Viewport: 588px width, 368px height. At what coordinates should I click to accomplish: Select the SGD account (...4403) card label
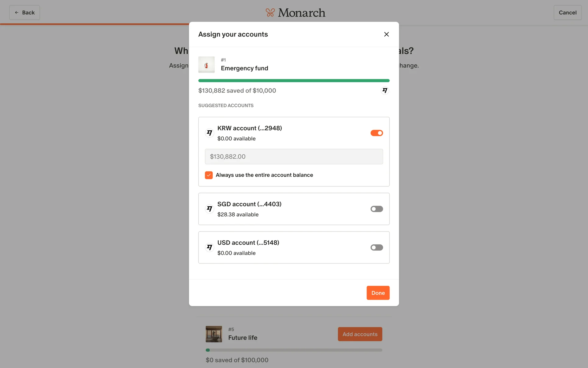point(249,204)
